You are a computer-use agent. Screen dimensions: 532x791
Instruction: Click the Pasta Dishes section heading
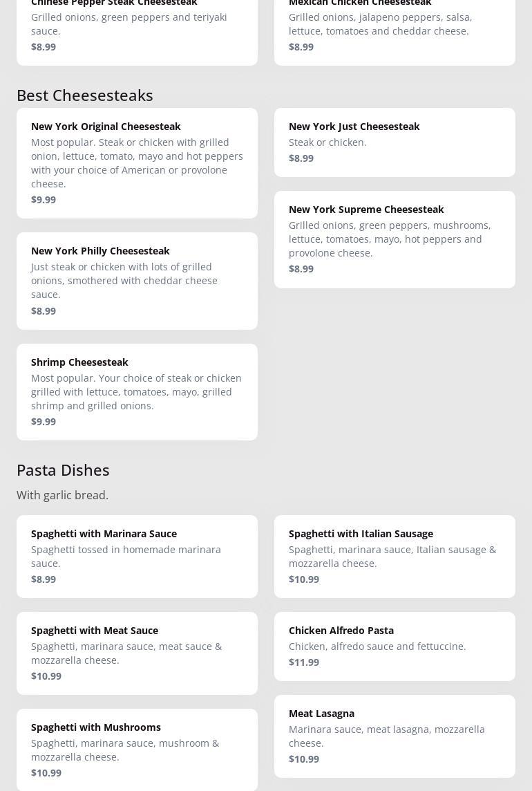[63, 469]
